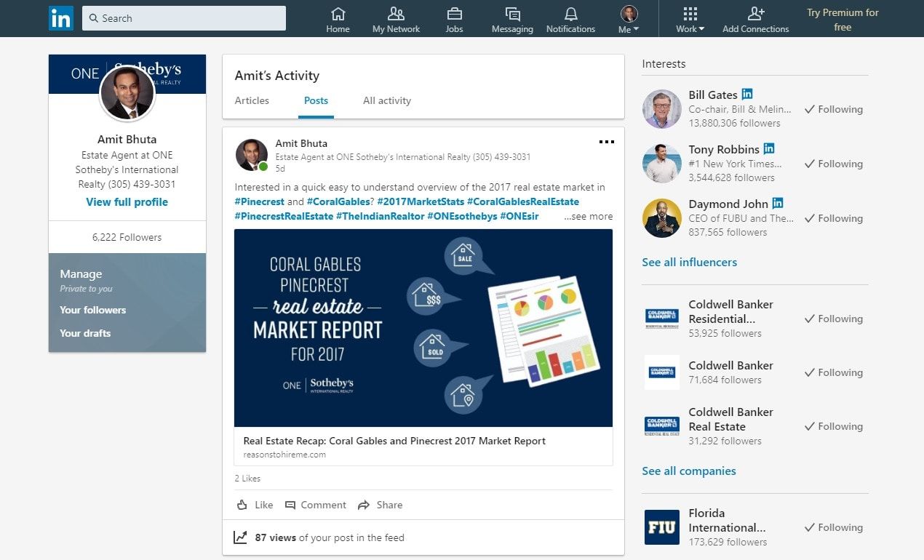Image resolution: width=924 pixels, height=560 pixels.
Task: Toggle Following for Coldwell Banker 71,684 followers
Action: (834, 372)
